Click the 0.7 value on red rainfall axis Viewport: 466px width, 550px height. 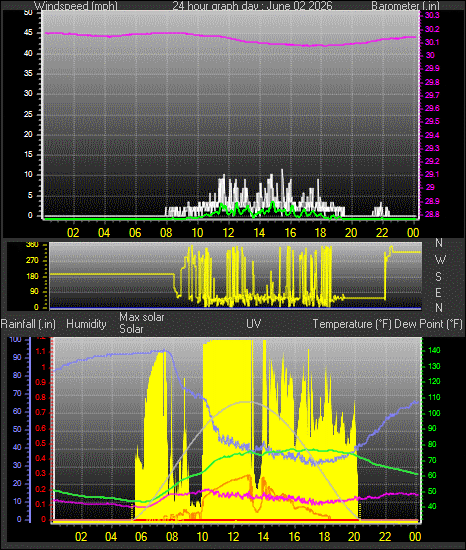point(41,412)
